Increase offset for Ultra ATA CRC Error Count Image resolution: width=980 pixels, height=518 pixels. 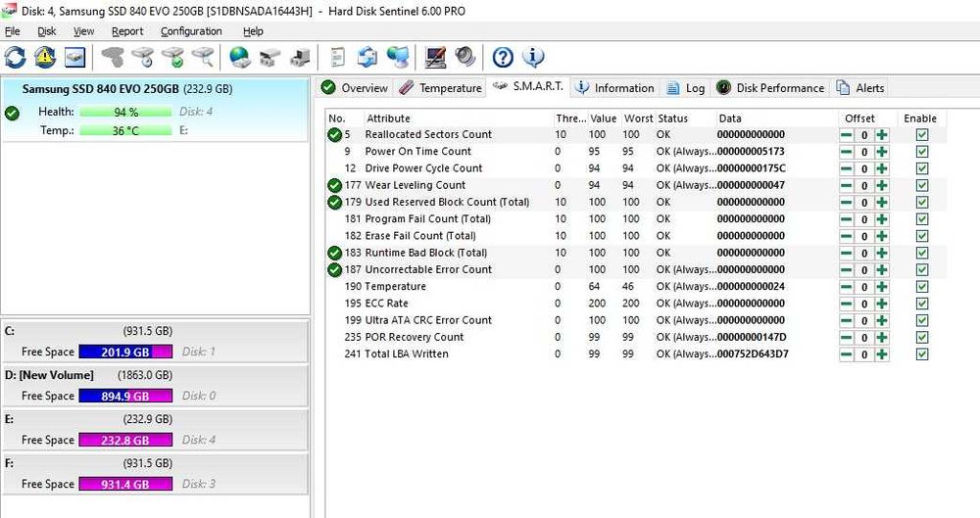tap(882, 320)
